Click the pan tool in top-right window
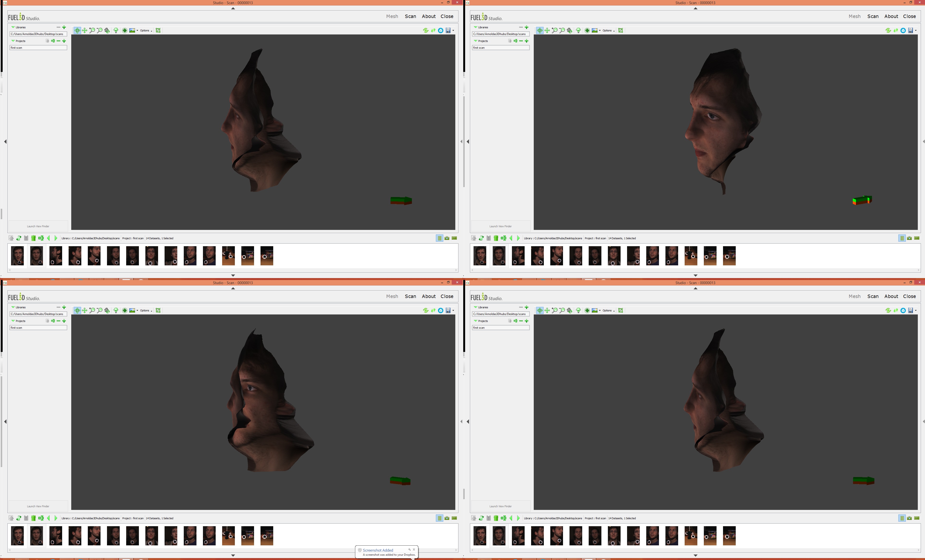The width and height of the screenshot is (925, 560). coord(547,30)
